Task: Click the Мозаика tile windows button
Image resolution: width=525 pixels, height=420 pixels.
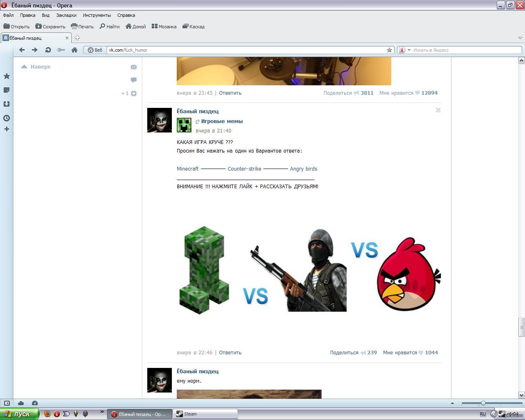Action: [x=164, y=26]
